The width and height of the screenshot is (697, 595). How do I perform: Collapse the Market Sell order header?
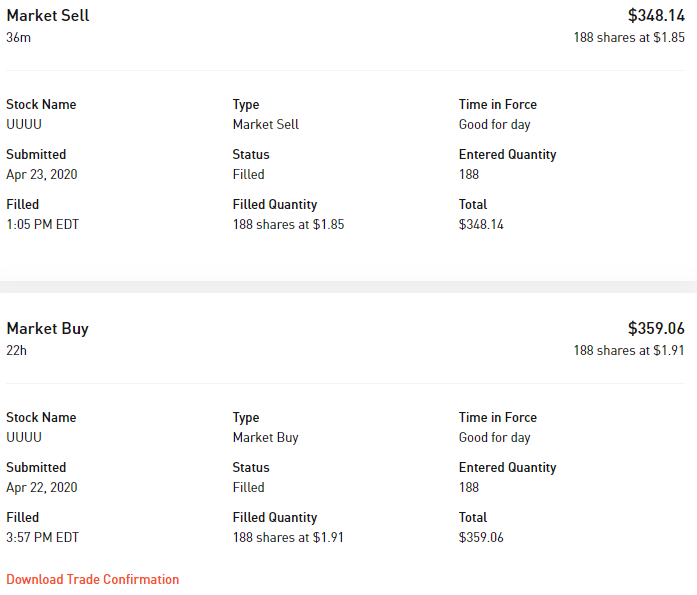[48, 16]
